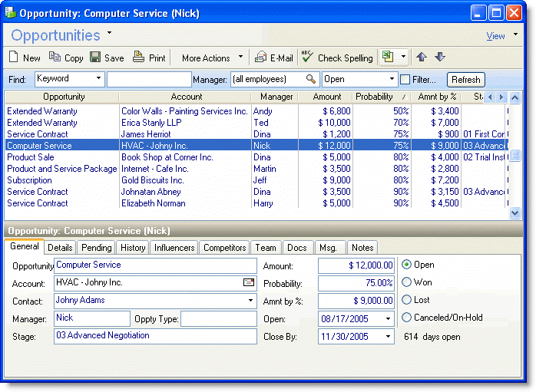
Task: Expand the Keyword find dropdown
Action: [99, 79]
